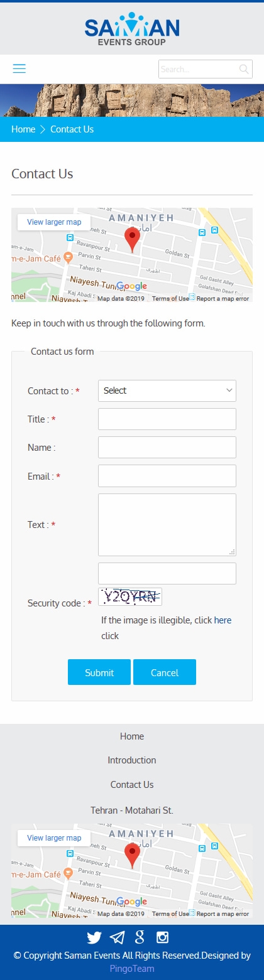This screenshot has height=980, width=264.
Task: Click the search magnifier icon
Action: coord(244,69)
